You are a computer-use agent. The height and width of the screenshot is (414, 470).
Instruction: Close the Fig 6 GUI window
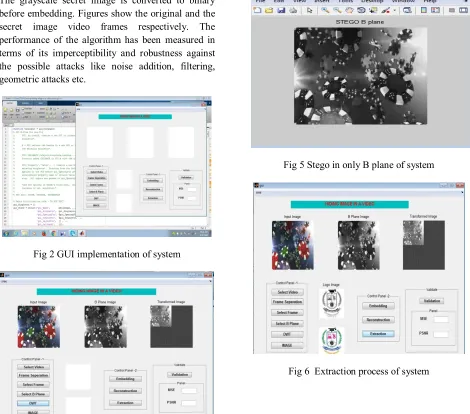tap(460, 185)
